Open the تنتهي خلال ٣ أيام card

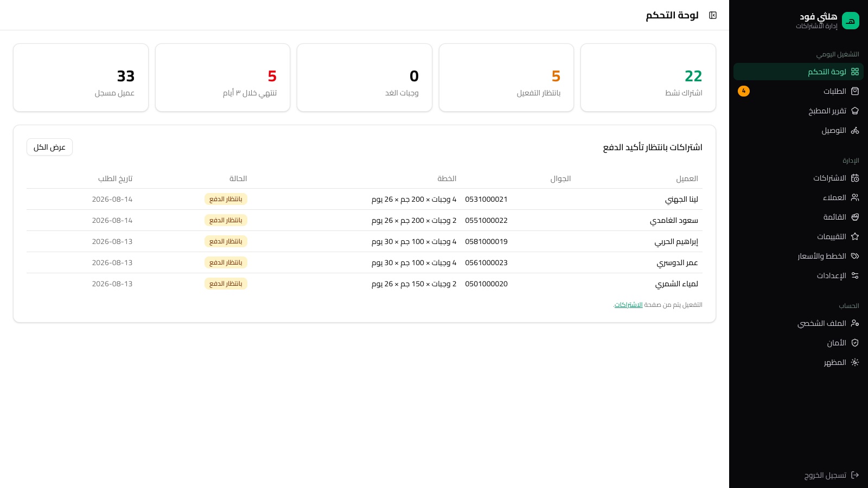pyautogui.click(x=222, y=78)
